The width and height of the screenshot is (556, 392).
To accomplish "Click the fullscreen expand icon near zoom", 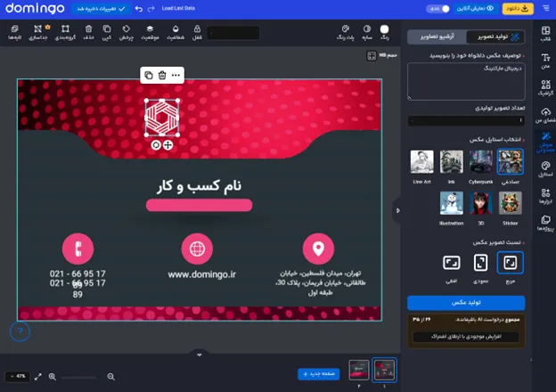I will pos(37,377).
